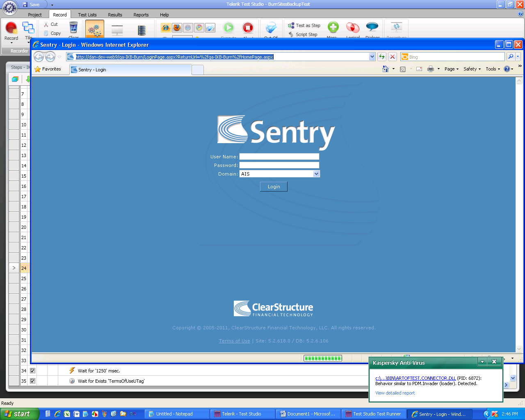Click the Logical step icon

[353, 27]
